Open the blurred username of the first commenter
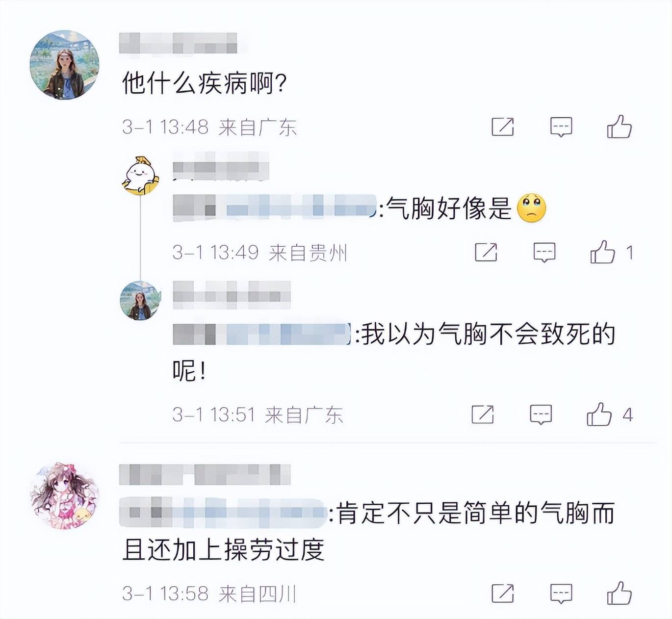The image size is (672, 619). 178,43
